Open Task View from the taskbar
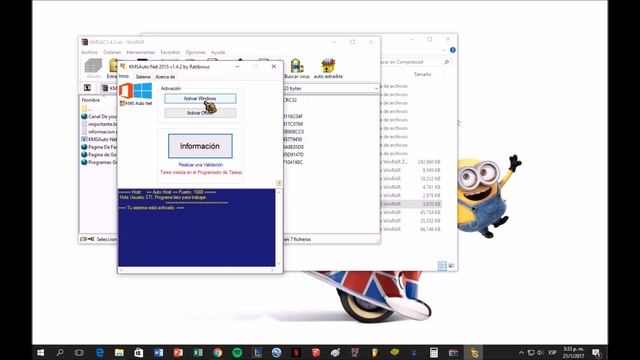 (79, 352)
